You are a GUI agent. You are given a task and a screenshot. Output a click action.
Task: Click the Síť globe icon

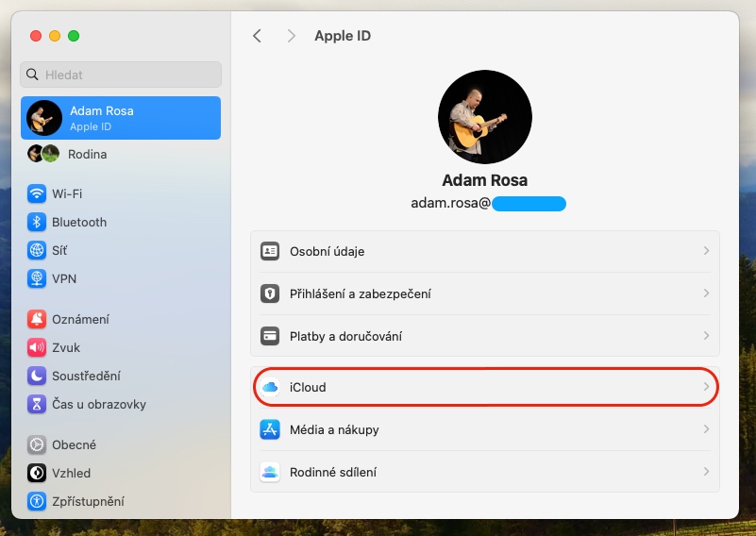37,251
